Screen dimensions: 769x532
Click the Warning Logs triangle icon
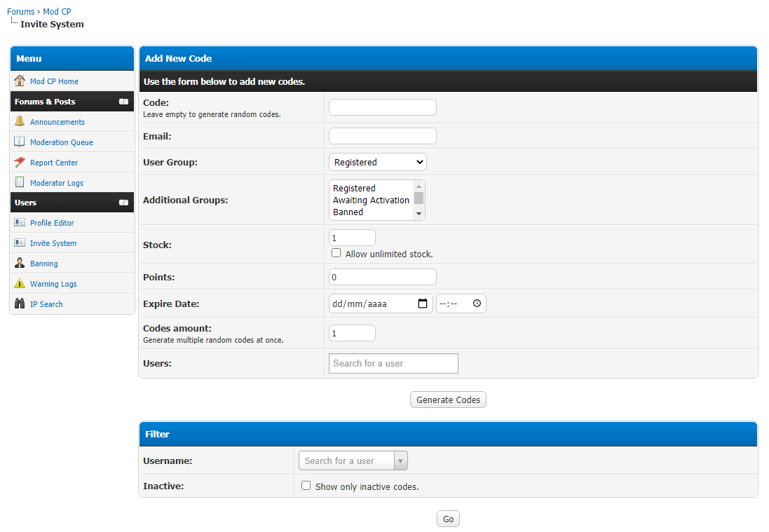click(20, 284)
